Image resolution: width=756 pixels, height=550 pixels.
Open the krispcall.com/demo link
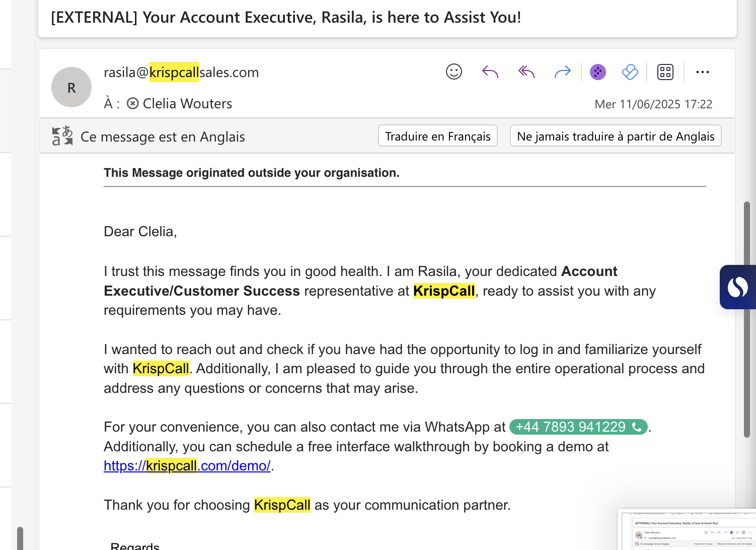pyautogui.click(x=187, y=466)
